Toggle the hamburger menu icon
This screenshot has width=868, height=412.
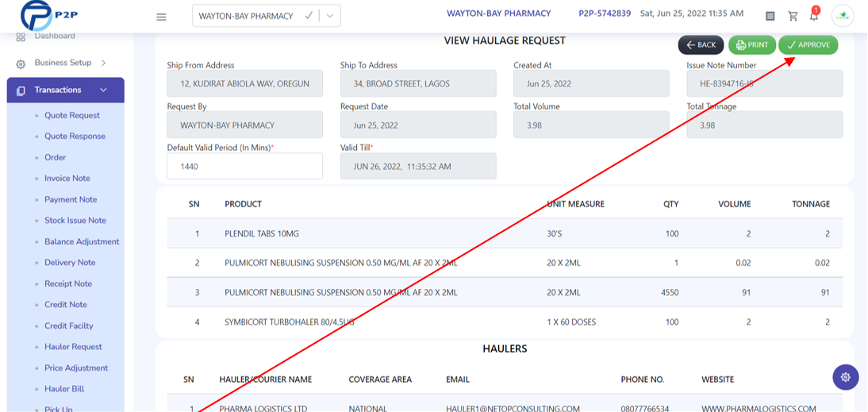[x=161, y=17]
